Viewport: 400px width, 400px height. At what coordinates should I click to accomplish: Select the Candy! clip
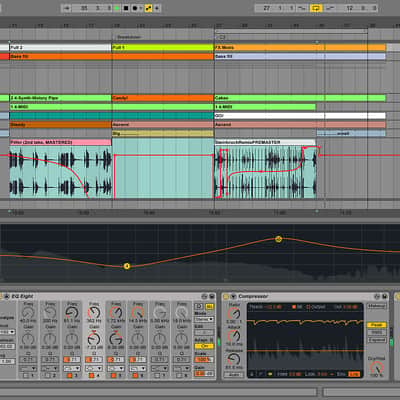tap(163, 98)
